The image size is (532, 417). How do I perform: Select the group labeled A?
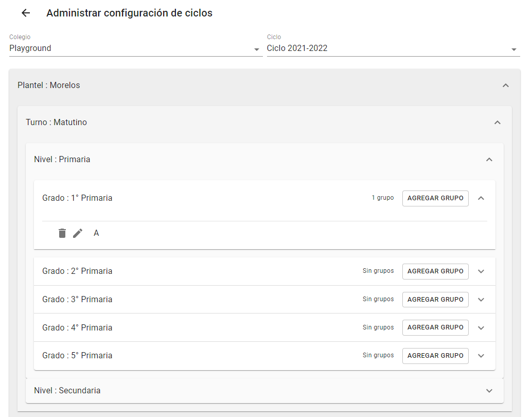pos(96,233)
